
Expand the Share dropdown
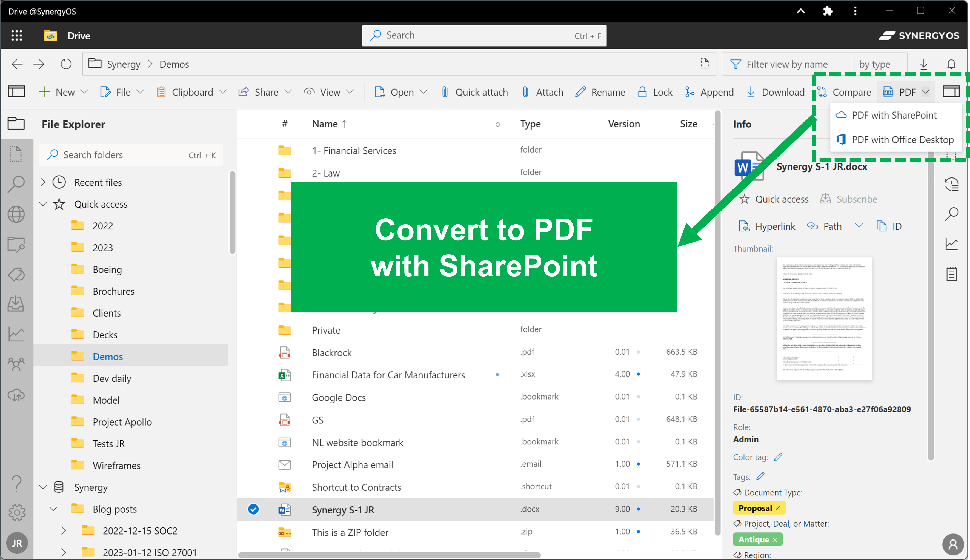[288, 92]
